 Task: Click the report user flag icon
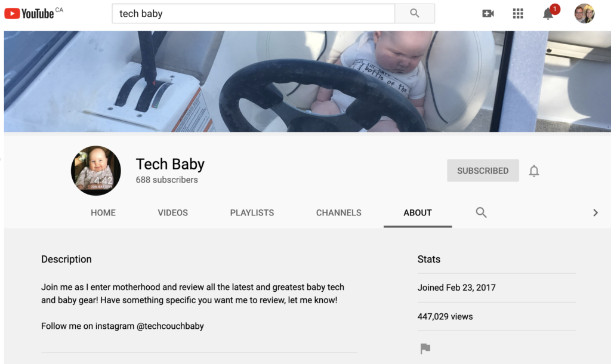click(x=425, y=348)
